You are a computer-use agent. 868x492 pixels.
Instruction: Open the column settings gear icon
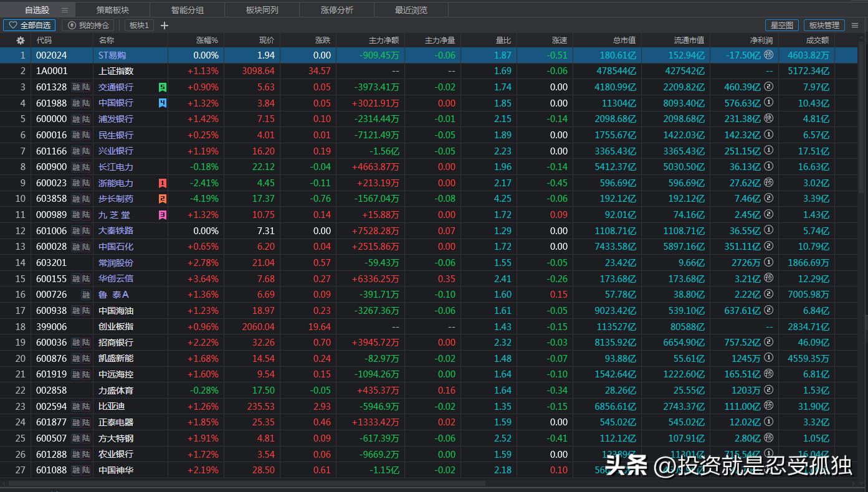pyautogui.click(x=19, y=40)
